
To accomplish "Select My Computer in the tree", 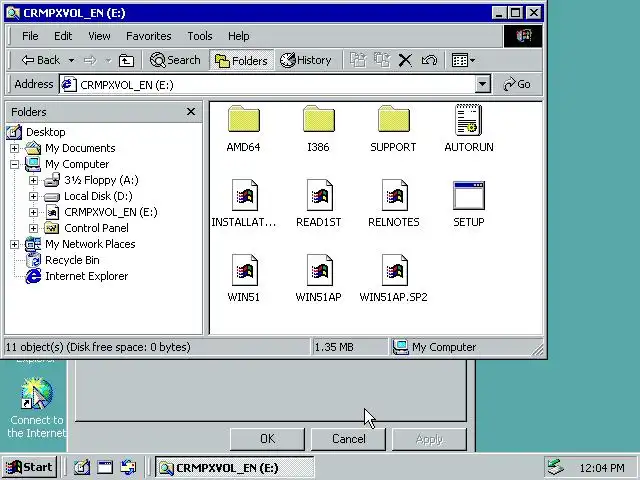I will (x=77, y=164).
